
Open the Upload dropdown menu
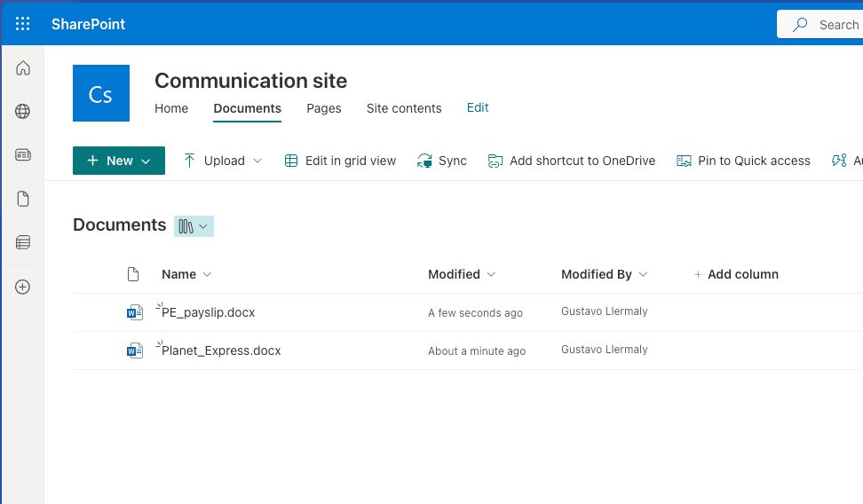click(224, 161)
